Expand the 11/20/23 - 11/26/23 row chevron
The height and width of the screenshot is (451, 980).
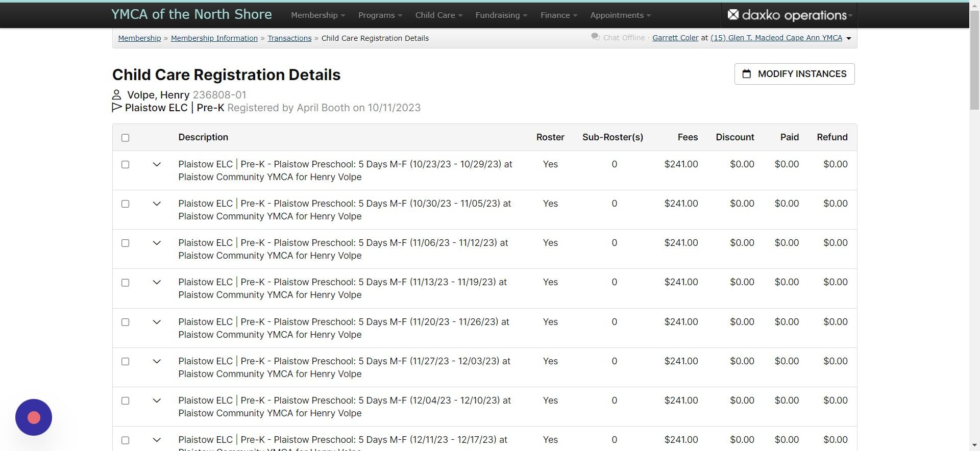[x=157, y=322]
